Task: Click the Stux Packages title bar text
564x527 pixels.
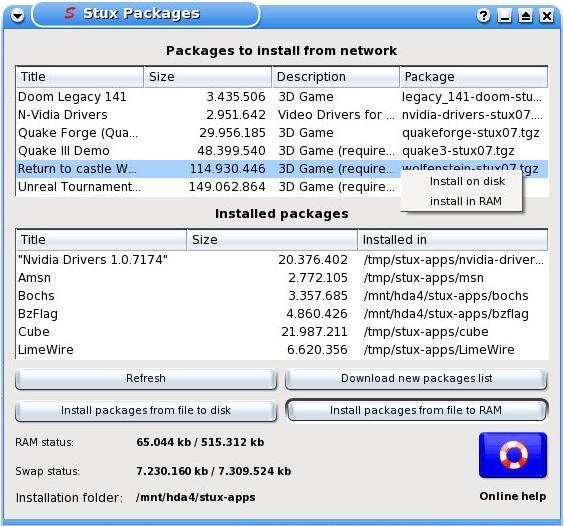Action: point(141,14)
